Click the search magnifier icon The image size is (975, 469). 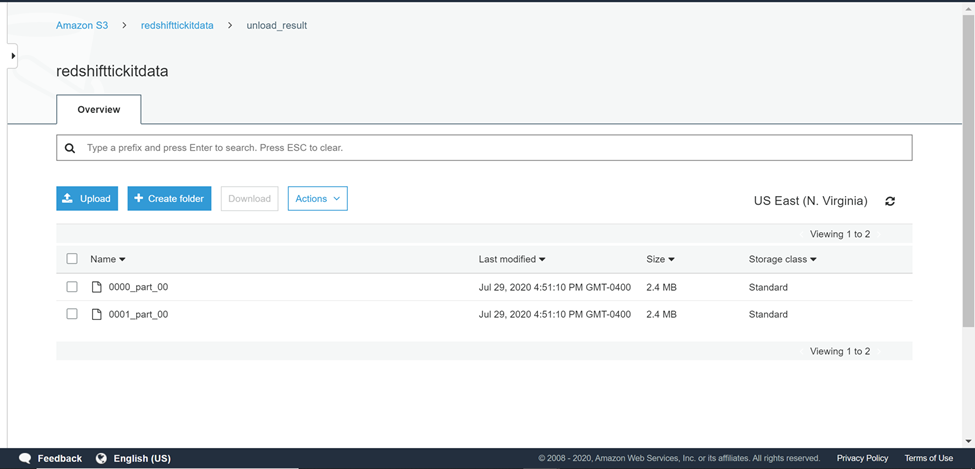pyautogui.click(x=70, y=148)
